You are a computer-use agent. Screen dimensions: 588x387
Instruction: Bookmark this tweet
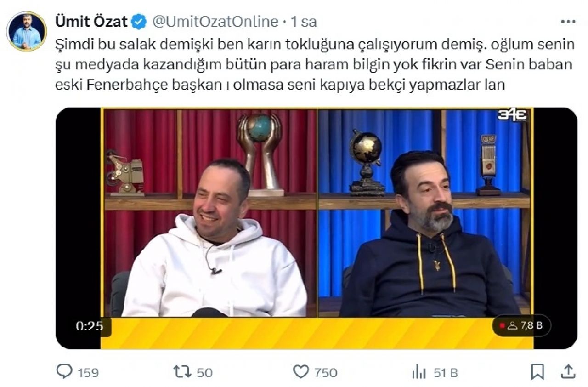click(538, 371)
